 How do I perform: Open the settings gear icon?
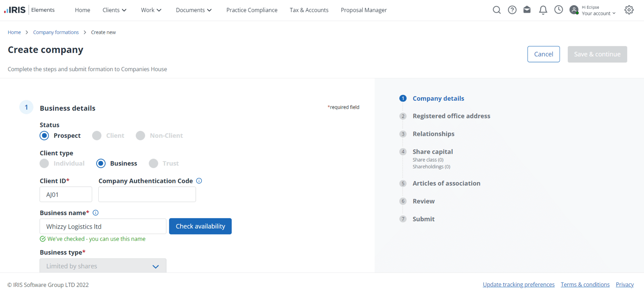629,10
